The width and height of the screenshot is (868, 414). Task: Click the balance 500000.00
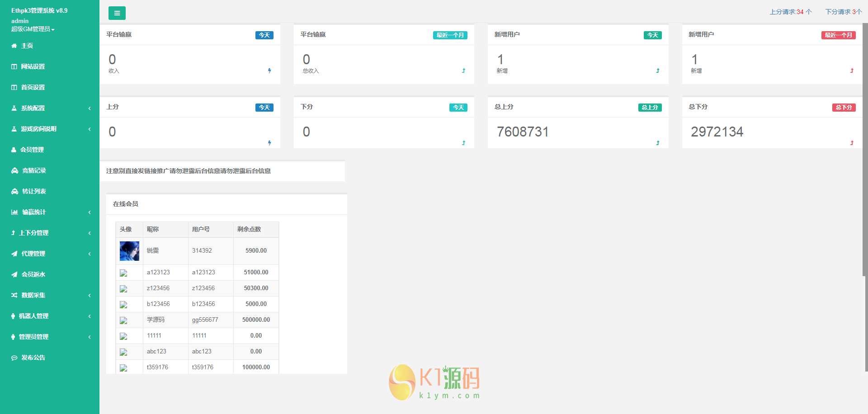tap(256, 320)
